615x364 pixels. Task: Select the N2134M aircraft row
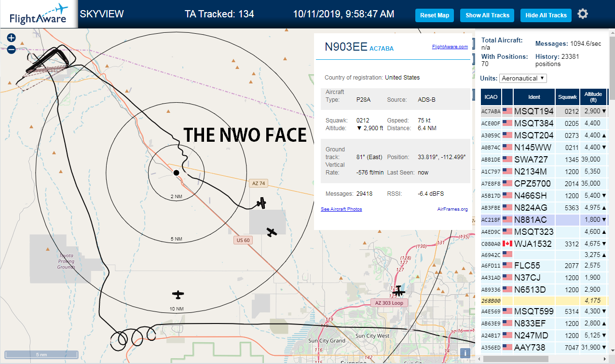(544, 172)
